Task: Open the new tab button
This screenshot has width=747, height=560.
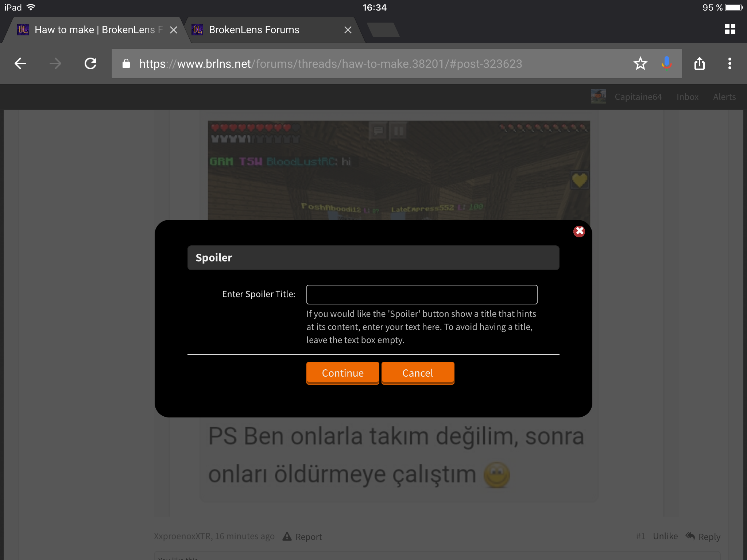Action: pos(383,30)
